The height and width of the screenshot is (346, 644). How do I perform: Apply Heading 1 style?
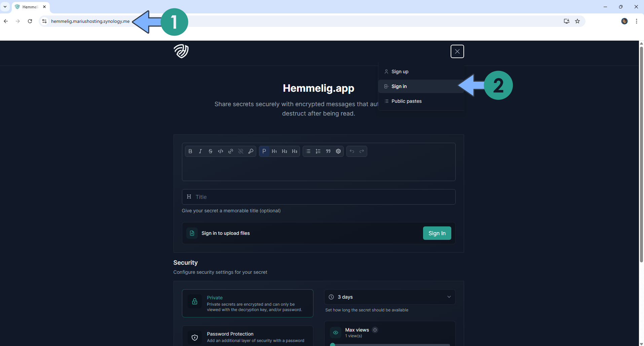coord(274,151)
